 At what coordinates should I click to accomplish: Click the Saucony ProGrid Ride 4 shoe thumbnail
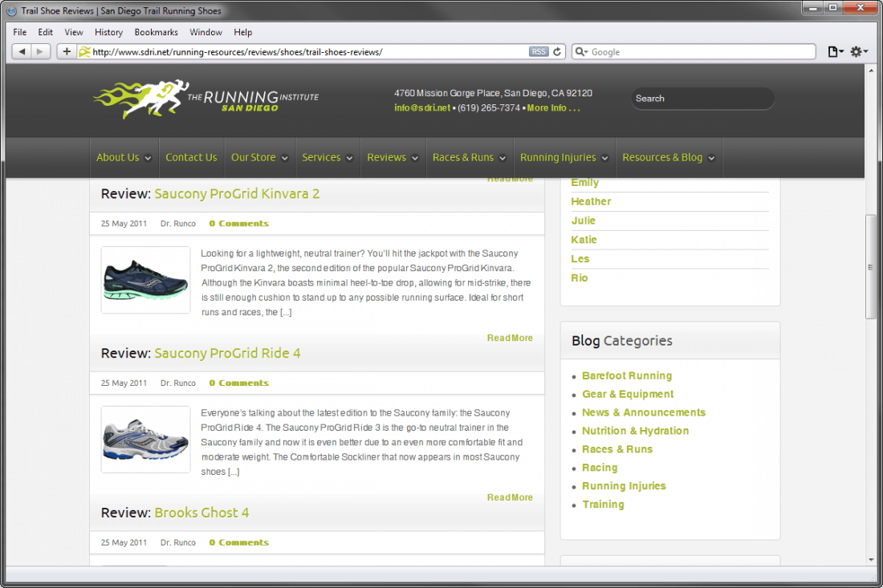[145, 440]
